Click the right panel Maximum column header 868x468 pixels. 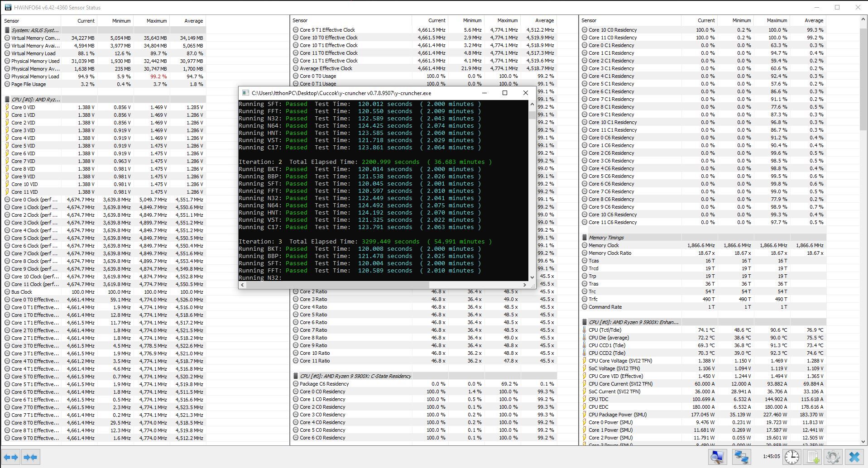coord(772,20)
